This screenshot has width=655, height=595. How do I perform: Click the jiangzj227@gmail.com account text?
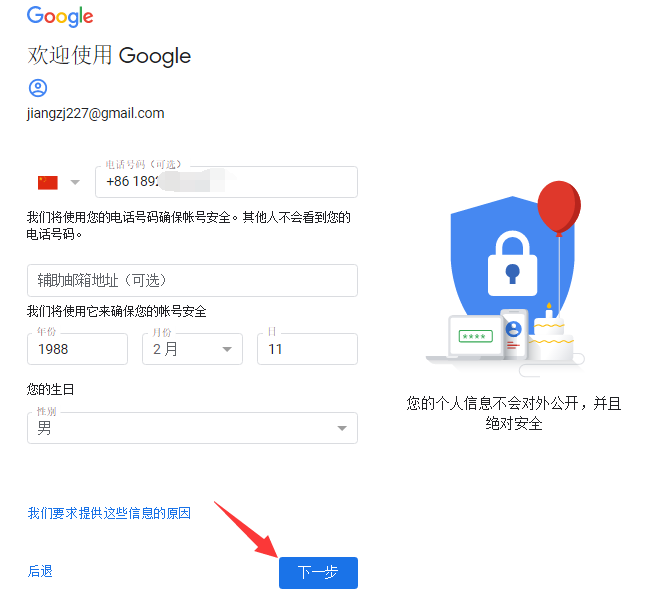coord(96,113)
